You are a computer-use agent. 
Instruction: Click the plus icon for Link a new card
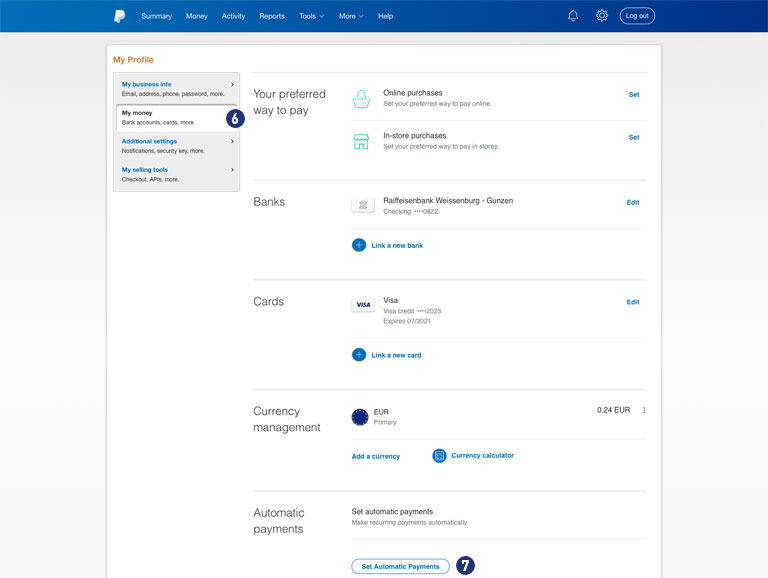tap(359, 355)
